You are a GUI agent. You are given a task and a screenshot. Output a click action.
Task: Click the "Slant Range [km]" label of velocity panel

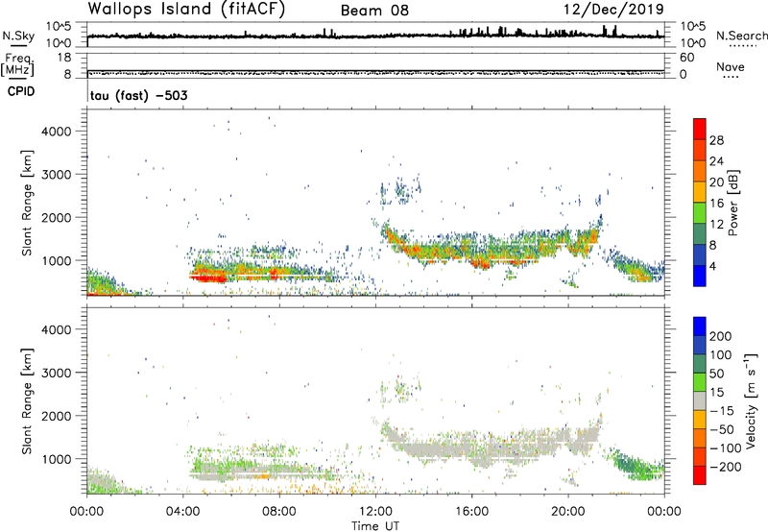[27, 401]
